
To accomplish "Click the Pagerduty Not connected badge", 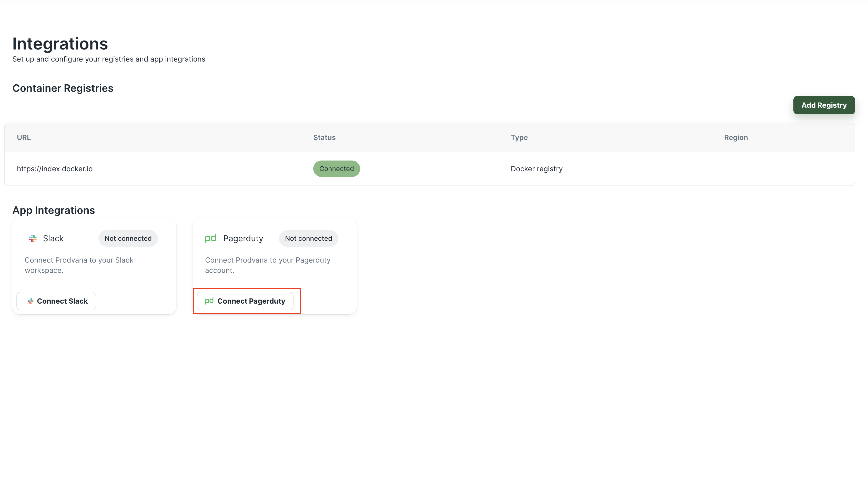I will [x=308, y=238].
